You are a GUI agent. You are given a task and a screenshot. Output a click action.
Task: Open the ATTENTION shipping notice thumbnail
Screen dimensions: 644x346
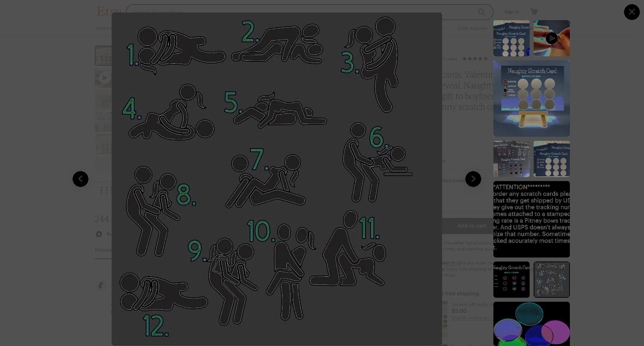click(531, 219)
